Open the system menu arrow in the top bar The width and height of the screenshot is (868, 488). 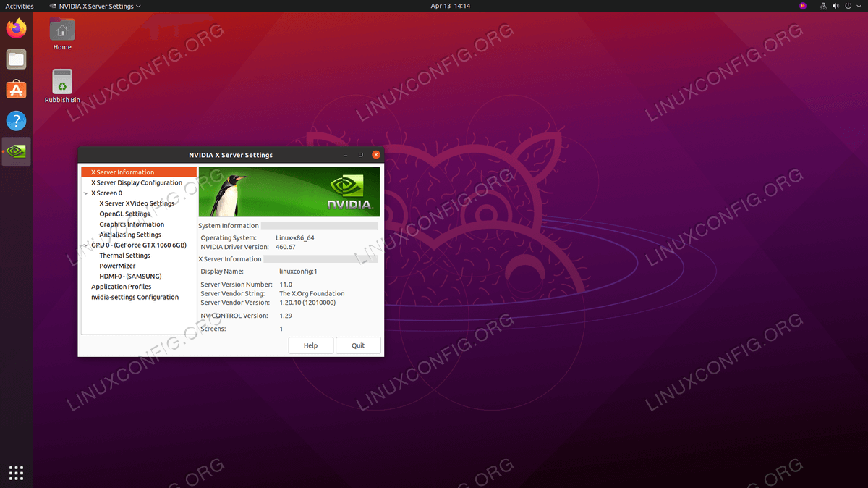pos(860,6)
